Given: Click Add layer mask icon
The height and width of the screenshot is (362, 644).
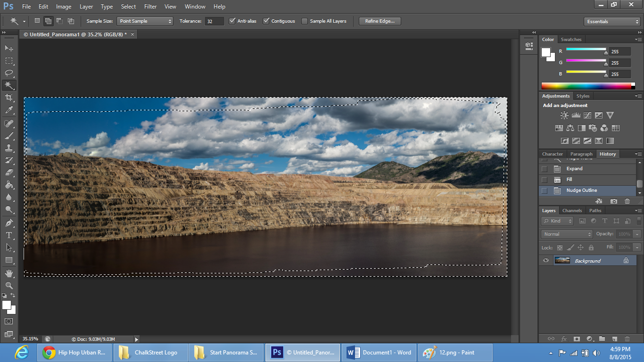Looking at the screenshot, I should point(577,338).
